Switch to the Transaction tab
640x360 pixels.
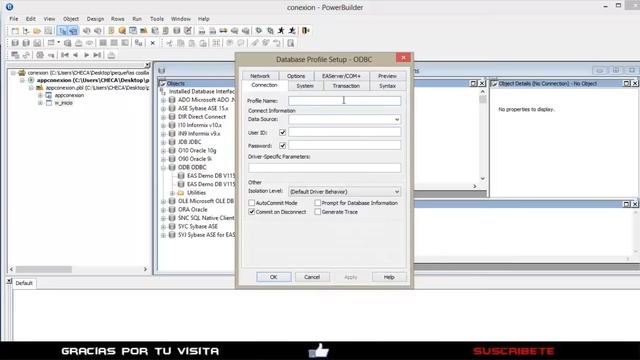(x=346, y=86)
